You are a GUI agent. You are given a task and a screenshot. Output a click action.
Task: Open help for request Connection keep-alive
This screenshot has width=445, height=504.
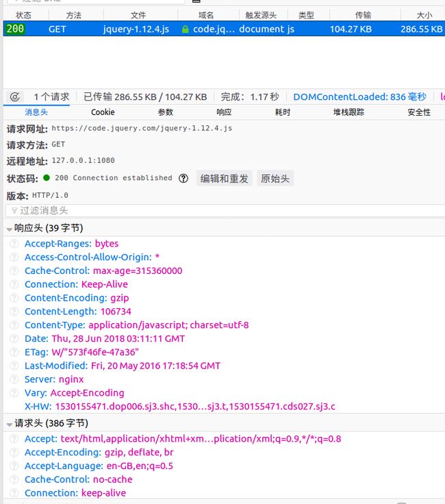pyautogui.click(x=14, y=493)
